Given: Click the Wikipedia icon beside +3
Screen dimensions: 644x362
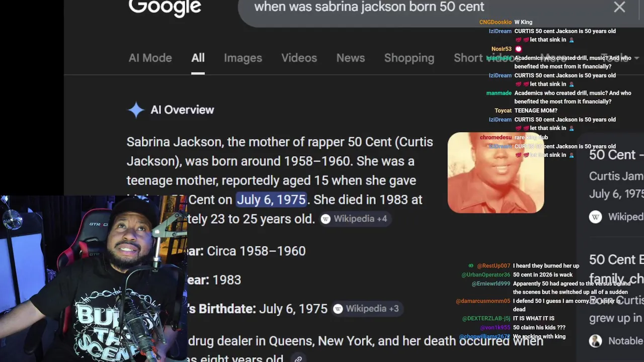Looking at the screenshot, I should [x=338, y=309].
